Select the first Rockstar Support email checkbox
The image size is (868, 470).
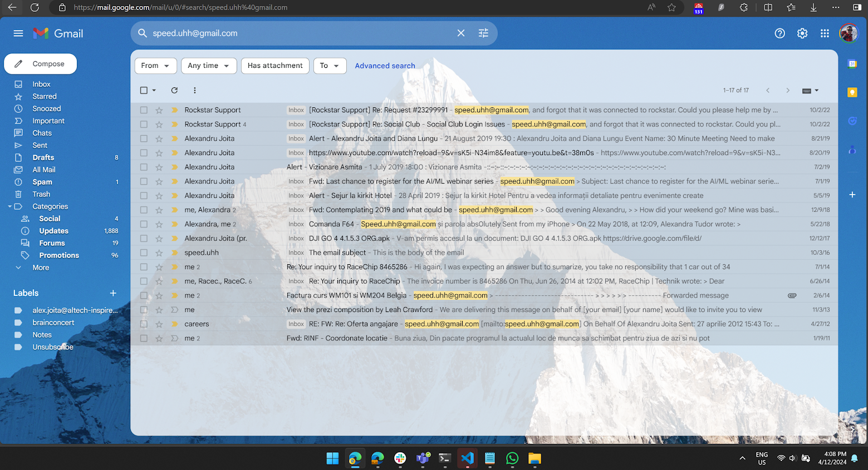pyautogui.click(x=144, y=110)
